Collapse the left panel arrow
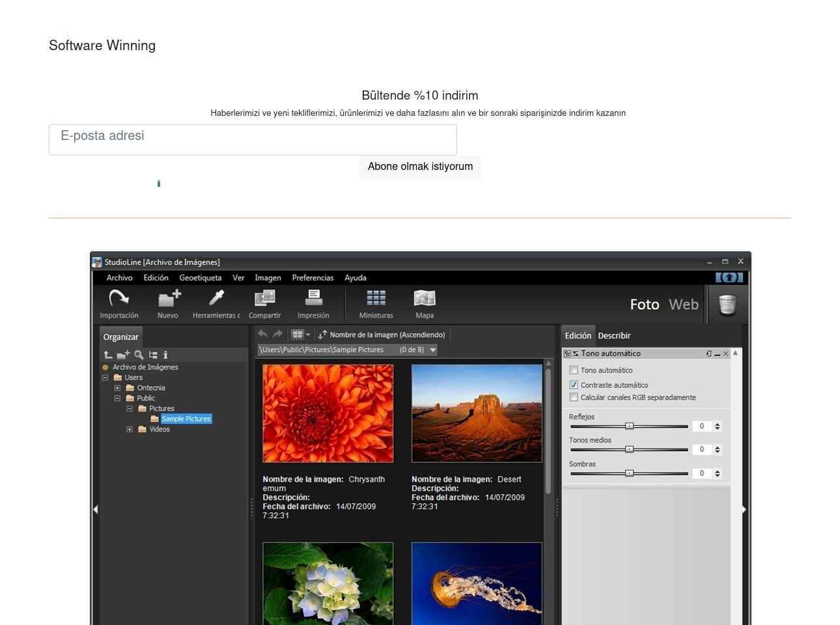The width and height of the screenshot is (840, 625). pyautogui.click(x=95, y=510)
